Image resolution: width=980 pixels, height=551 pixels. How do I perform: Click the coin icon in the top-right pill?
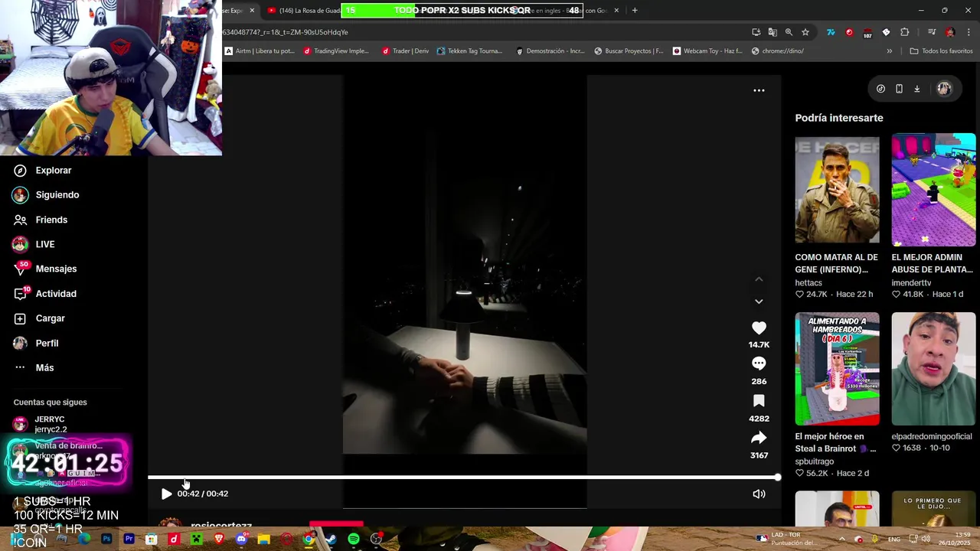point(880,89)
